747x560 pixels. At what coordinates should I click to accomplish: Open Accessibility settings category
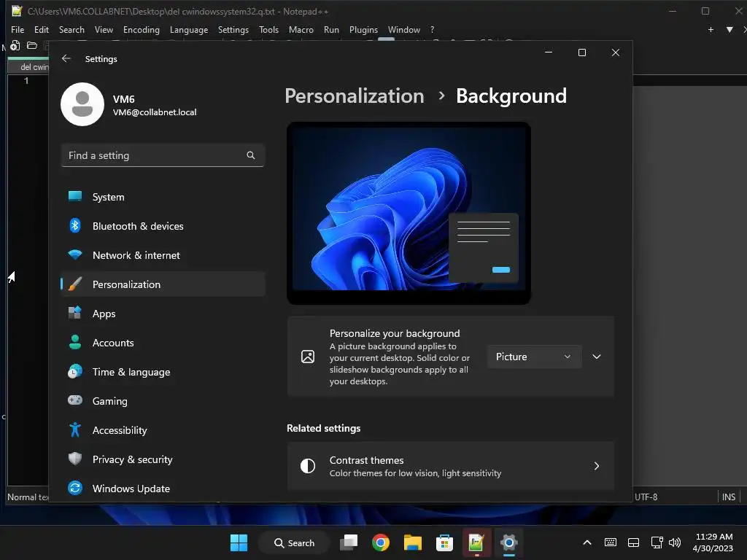point(163,430)
